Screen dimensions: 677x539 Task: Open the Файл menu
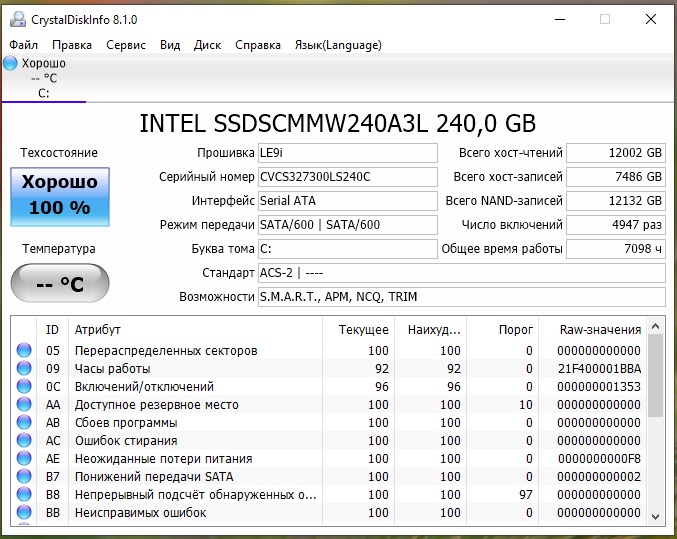tap(23, 45)
